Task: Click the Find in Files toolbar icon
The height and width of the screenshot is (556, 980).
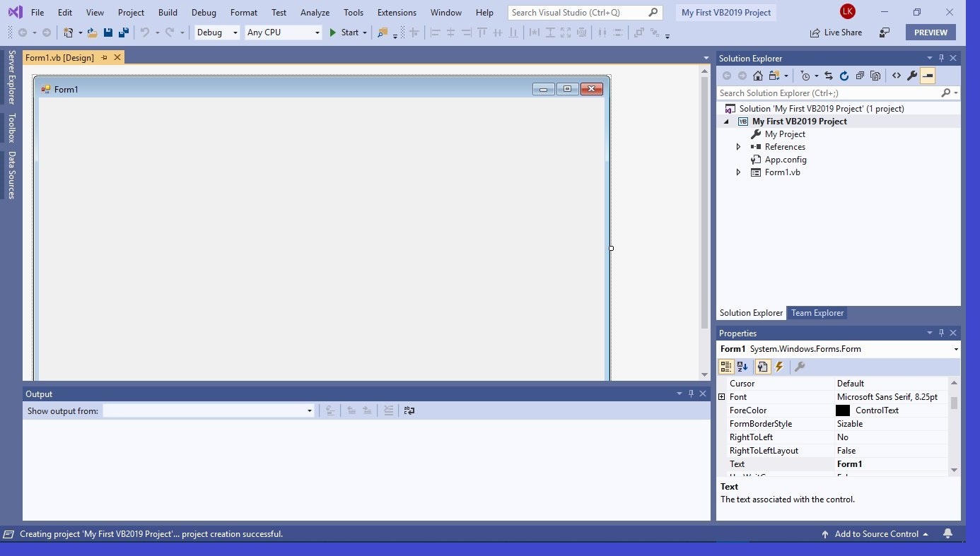Action: pyautogui.click(x=383, y=32)
